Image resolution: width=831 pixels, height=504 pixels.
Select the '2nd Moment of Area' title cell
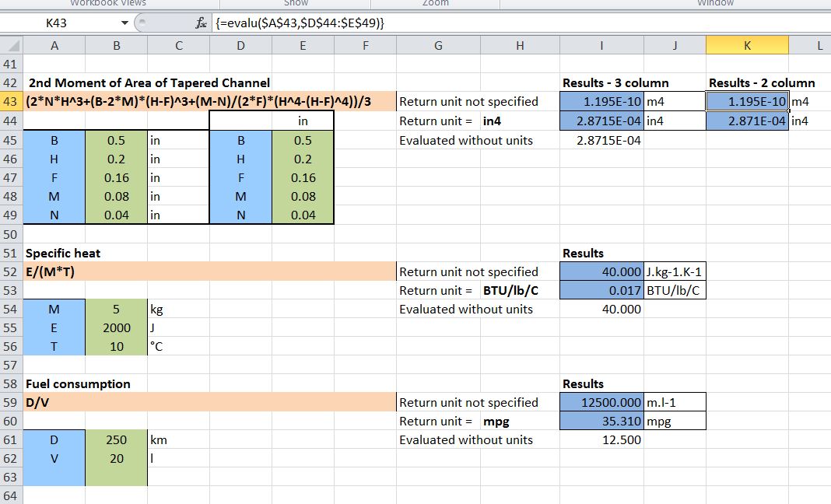(148, 82)
